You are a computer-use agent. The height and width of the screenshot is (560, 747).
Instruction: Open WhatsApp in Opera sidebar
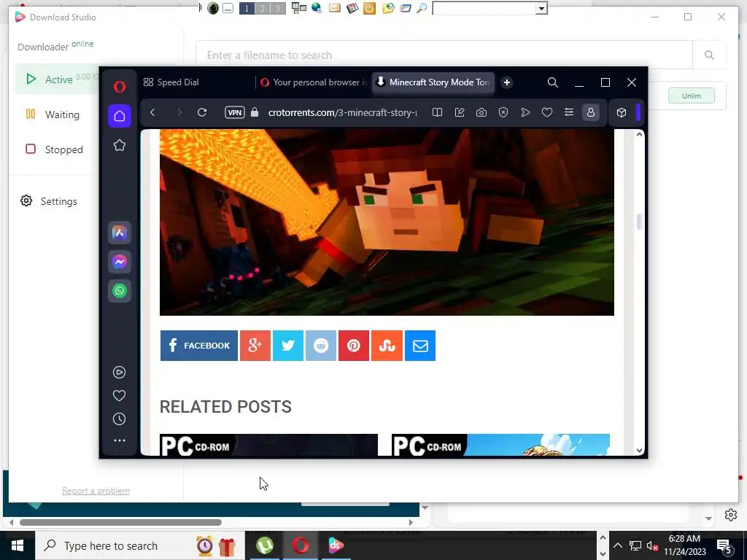(x=119, y=290)
